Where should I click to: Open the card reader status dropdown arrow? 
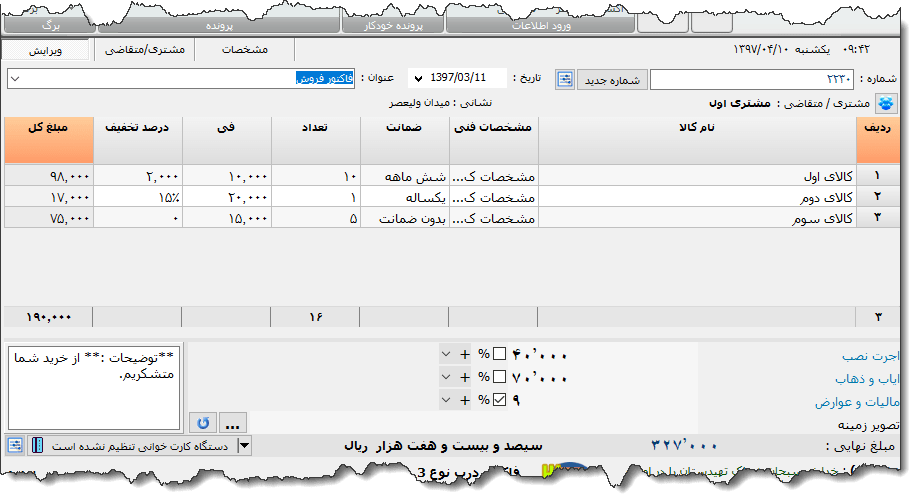[244, 446]
